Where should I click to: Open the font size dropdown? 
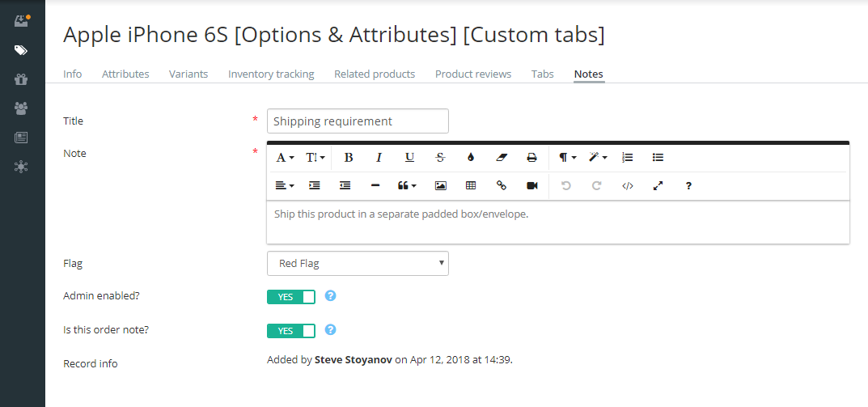coord(315,158)
